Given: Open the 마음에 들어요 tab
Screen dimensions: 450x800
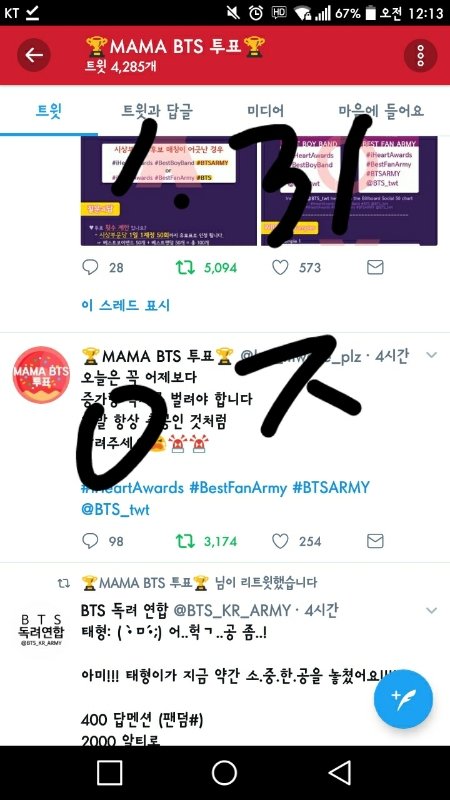Looking at the screenshot, I should click(381, 111).
